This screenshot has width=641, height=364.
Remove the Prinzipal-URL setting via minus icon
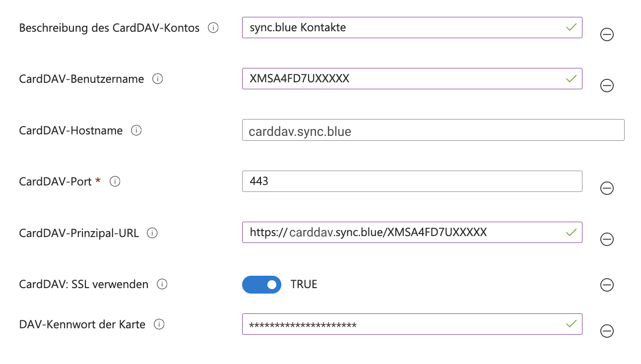click(x=607, y=240)
